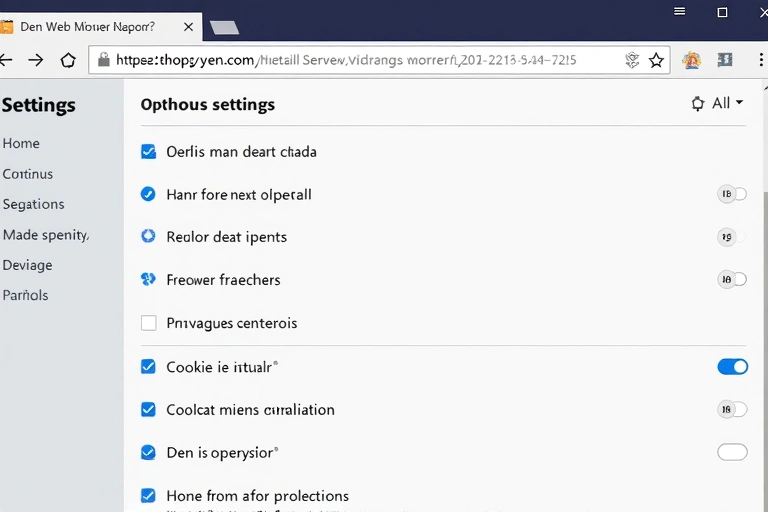This screenshot has height=512, width=768.
Task: Open the three-dot browser menu
Action: [x=761, y=60]
